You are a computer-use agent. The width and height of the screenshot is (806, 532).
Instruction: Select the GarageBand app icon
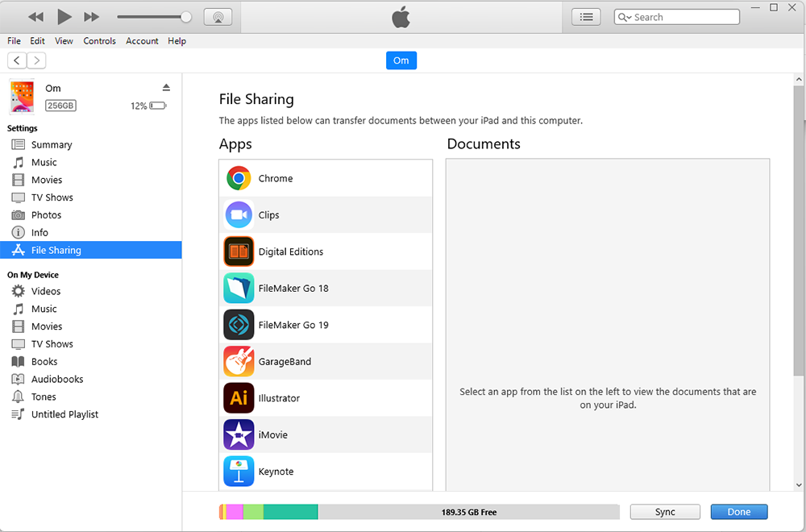point(239,361)
